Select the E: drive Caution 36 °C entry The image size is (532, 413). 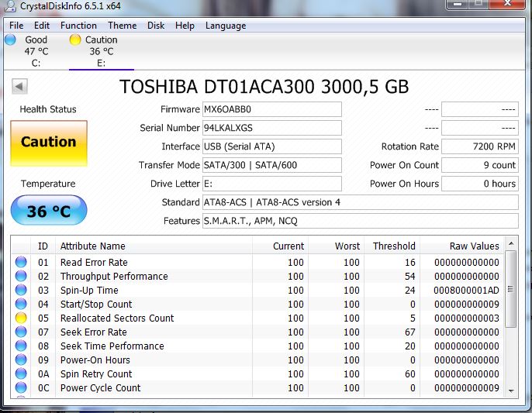[101, 51]
